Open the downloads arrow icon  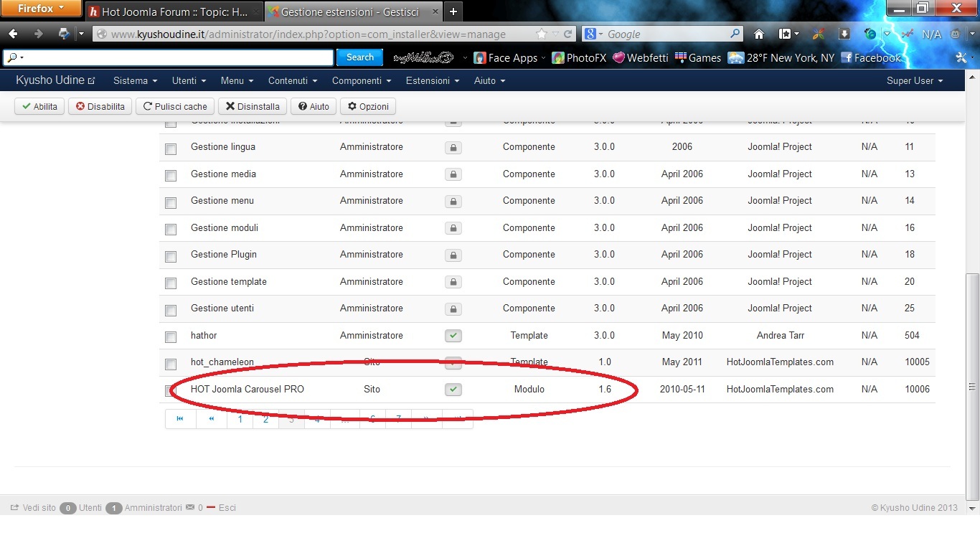(x=844, y=34)
